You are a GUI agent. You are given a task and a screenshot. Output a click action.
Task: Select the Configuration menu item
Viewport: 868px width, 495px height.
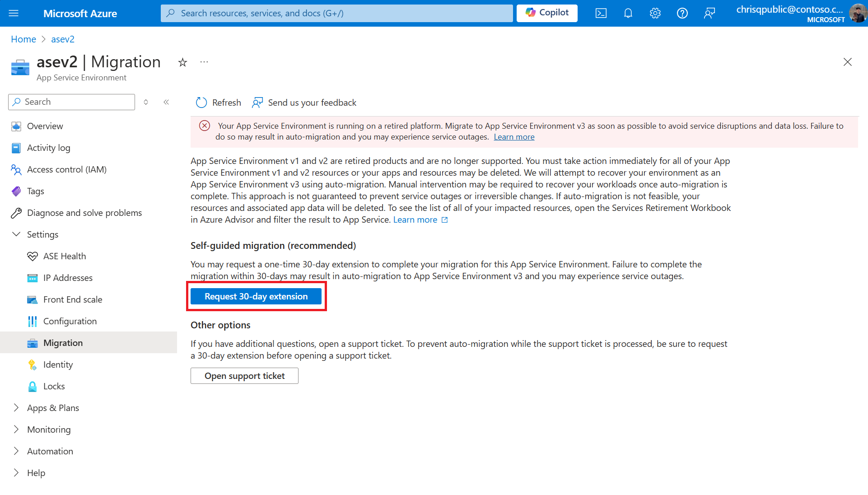(x=70, y=321)
